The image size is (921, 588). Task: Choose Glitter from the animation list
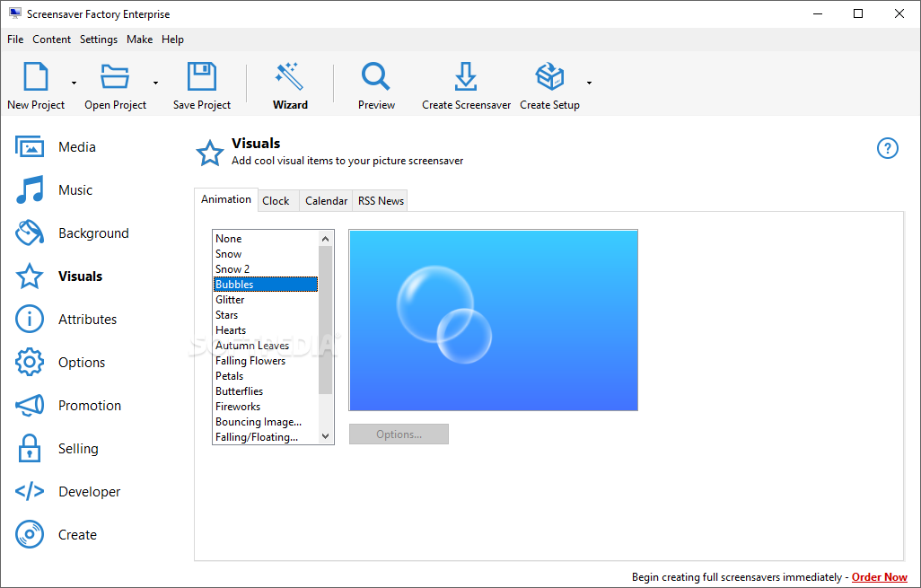pyautogui.click(x=266, y=300)
